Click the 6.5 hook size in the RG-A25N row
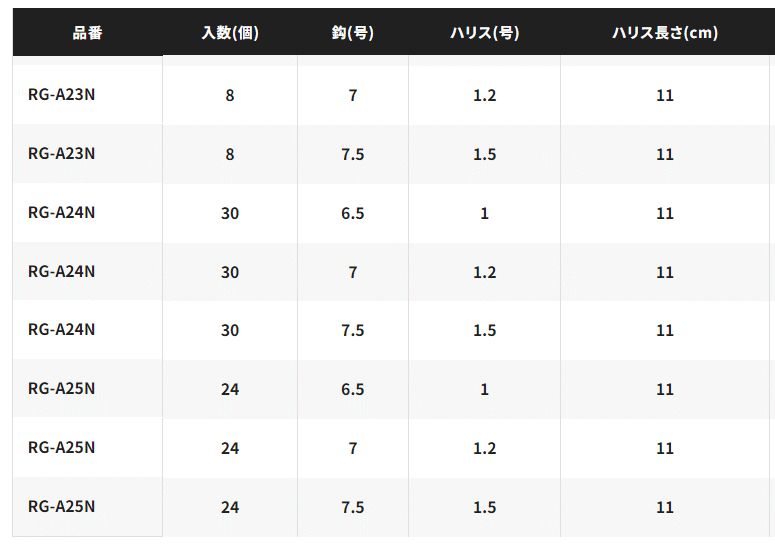This screenshot has width=775, height=549. point(352,389)
